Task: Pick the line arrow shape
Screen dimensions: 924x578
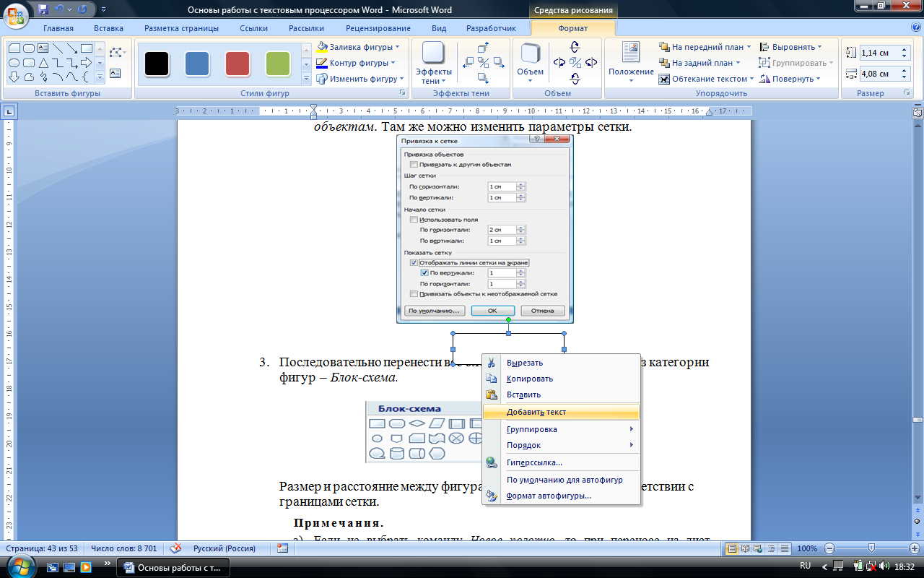Action: tap(72, 48)
